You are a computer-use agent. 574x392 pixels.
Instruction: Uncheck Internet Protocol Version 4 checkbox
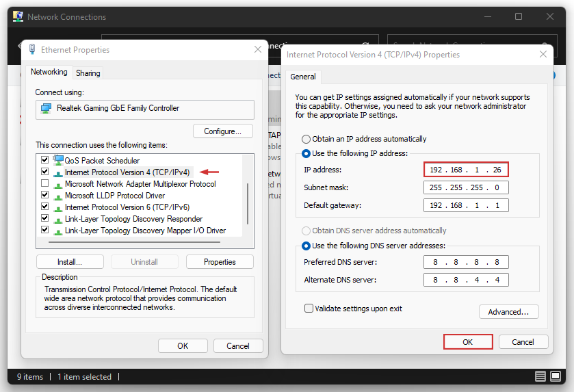coord(44,171)
